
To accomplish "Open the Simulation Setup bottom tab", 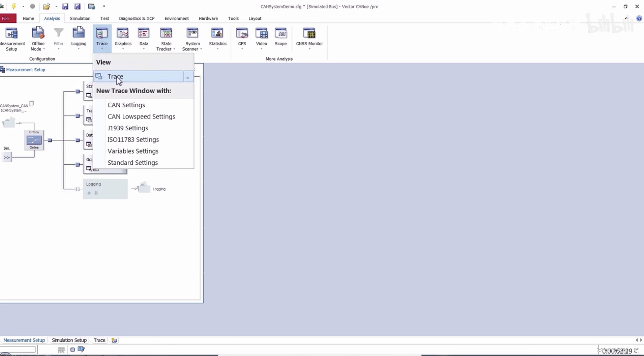I will coord(69,340).
